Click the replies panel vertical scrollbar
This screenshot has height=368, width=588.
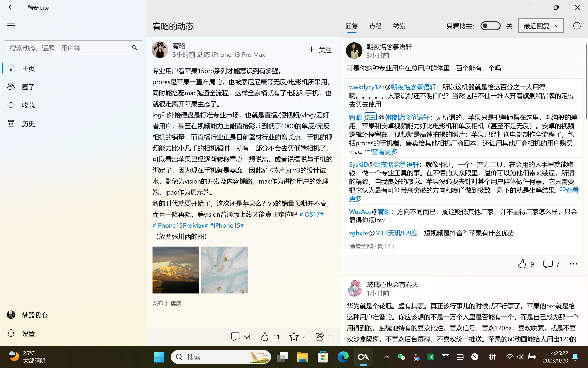point(586,81)
